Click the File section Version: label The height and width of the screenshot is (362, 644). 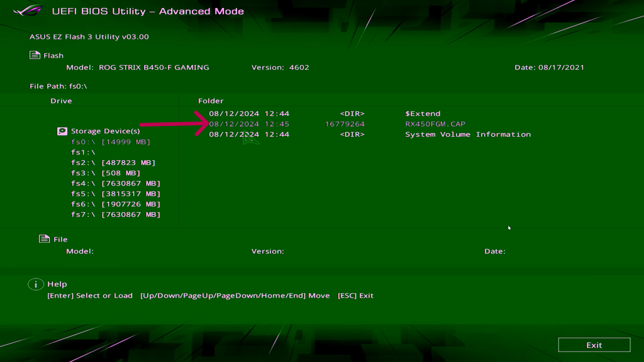[x=267, y=251]
